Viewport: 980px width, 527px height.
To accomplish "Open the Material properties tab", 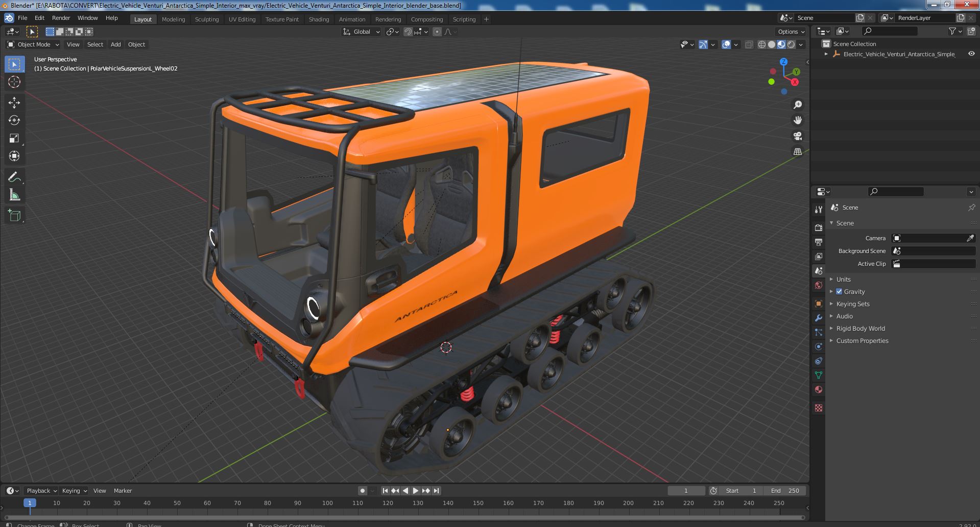I will 819,389.
